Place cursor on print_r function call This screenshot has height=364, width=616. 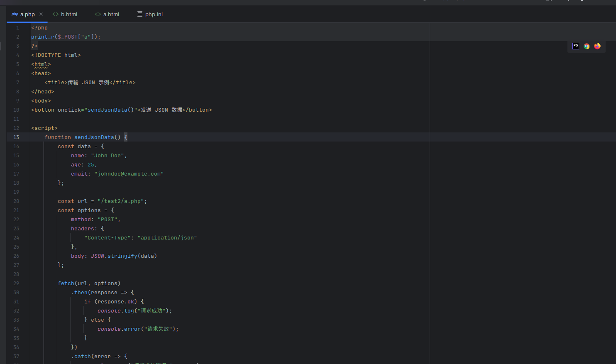[42, 37]
